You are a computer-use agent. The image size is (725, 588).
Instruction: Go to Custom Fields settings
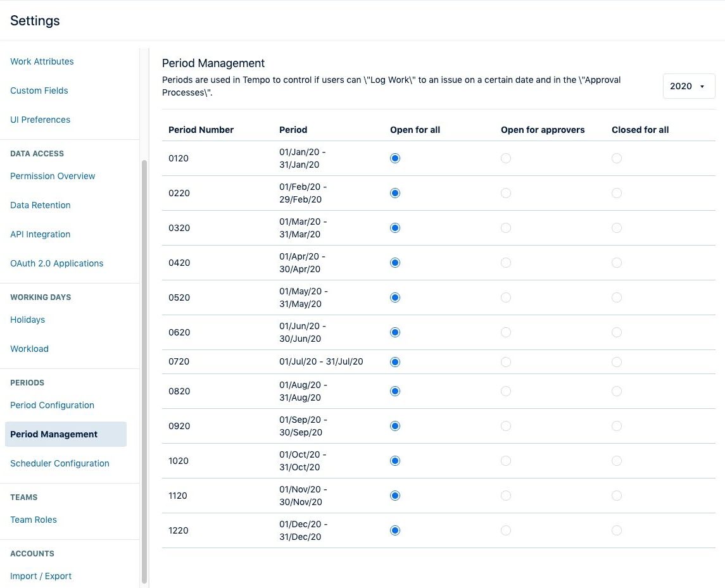pyautogui.click(x=39, y=90)
